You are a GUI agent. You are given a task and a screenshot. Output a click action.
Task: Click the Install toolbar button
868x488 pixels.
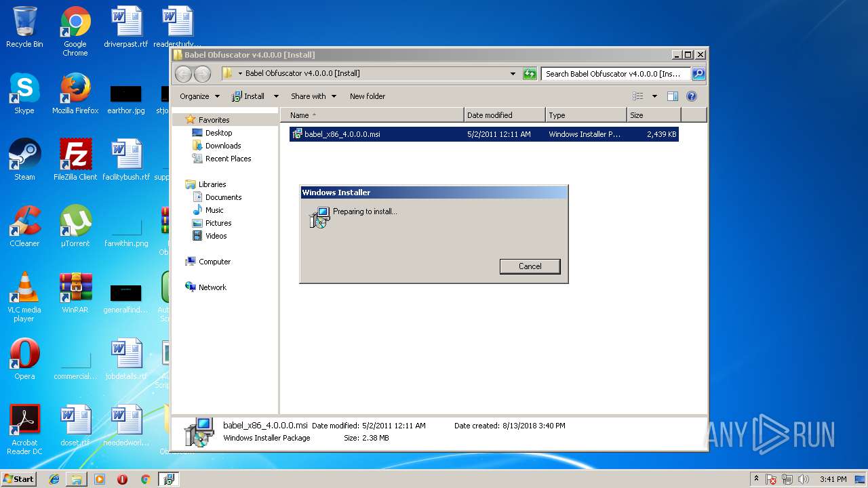click(248, 96)
